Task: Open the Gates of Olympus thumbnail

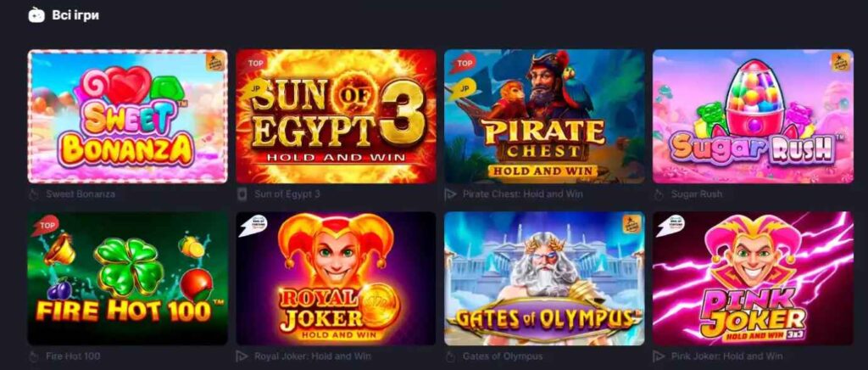Action: pos(544,278)
